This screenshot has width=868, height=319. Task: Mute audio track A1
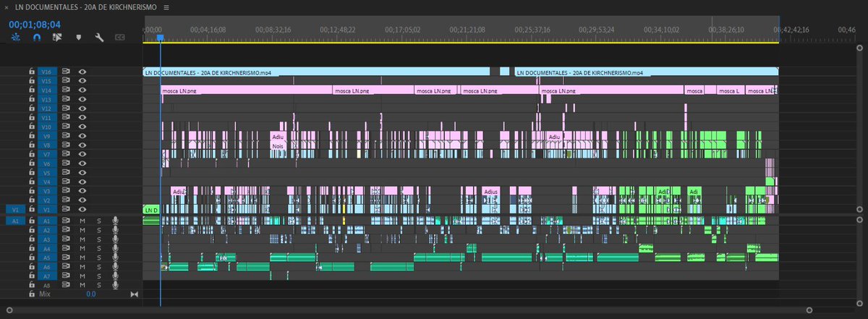pos(82,221)
